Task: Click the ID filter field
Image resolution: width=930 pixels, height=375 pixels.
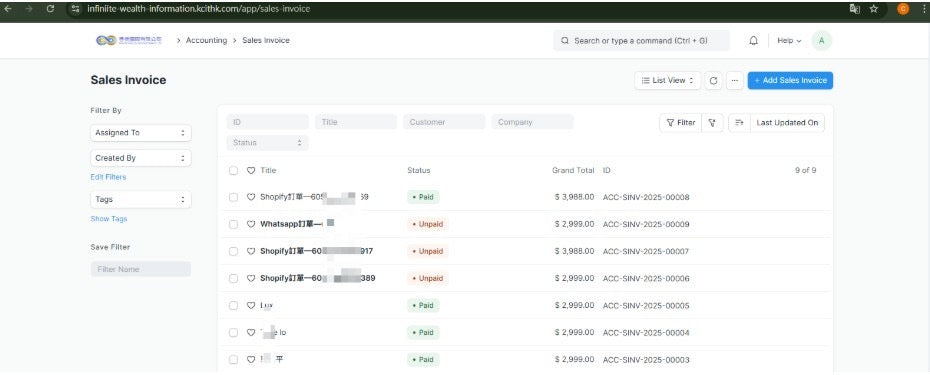Action: 267,122
